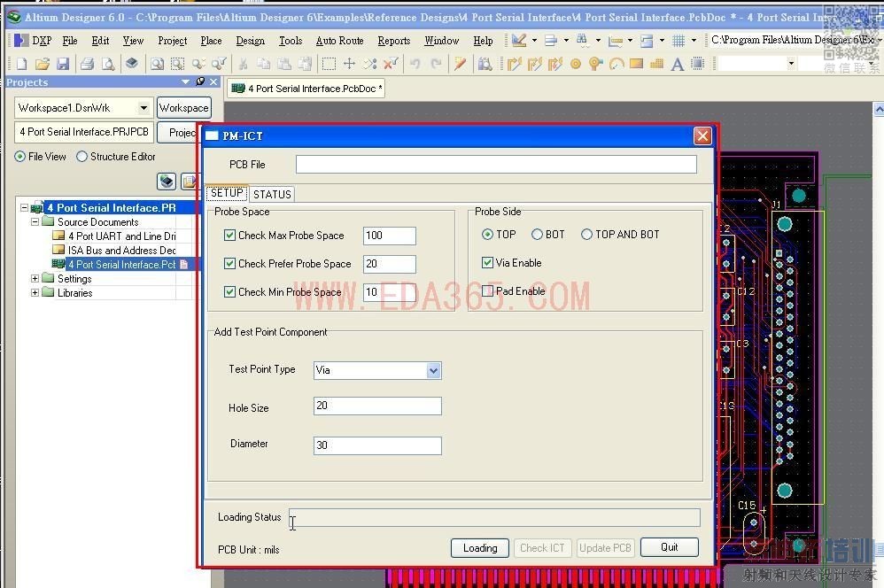Viewport: 884px width, 588px height.
Task: Select the Place Component chip icon
Action: (x=698, y=64)
